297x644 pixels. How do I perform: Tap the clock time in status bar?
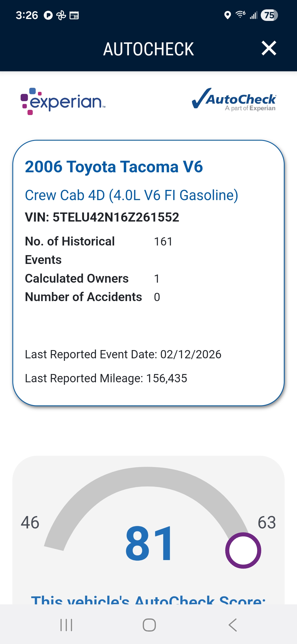point(27,15)
